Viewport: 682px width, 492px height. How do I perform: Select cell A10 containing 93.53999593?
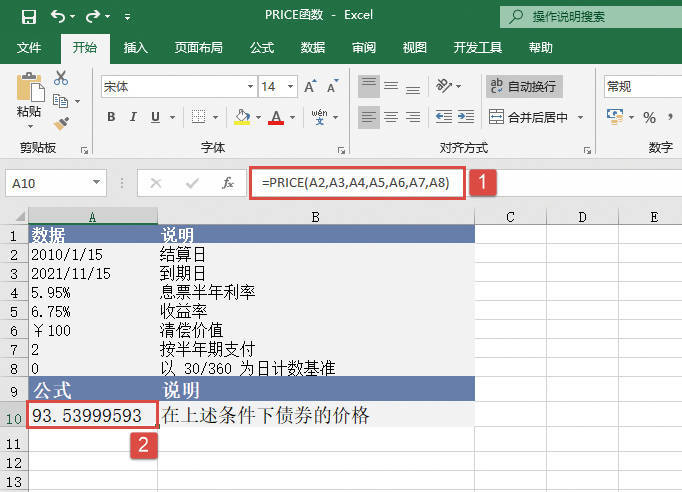click(x=93, y=415)
